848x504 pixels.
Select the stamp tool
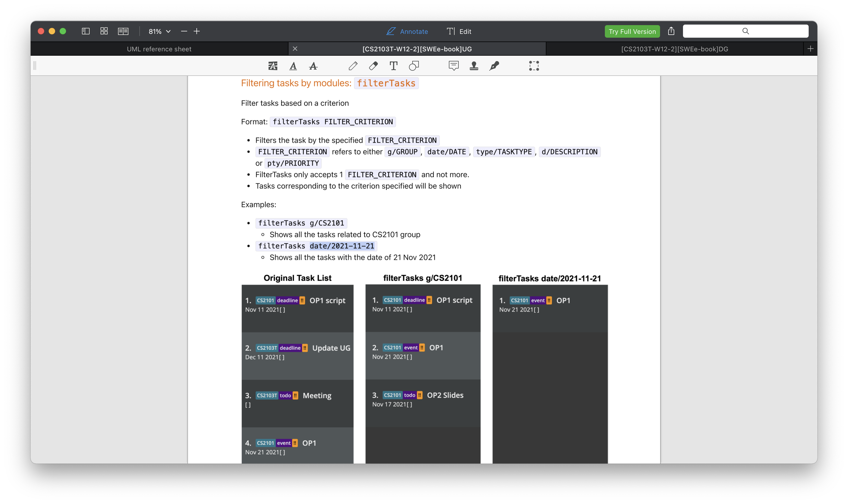pyautogui.click(x=474, y=66)
